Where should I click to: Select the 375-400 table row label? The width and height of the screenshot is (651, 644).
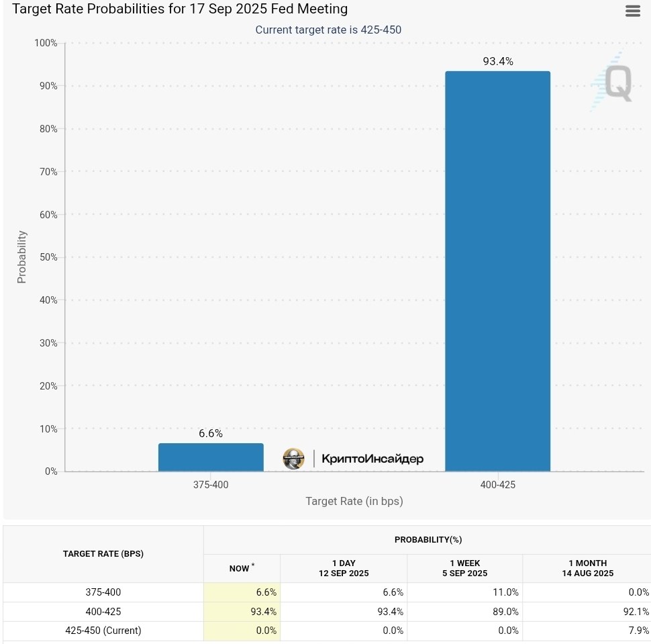point(103,592)
